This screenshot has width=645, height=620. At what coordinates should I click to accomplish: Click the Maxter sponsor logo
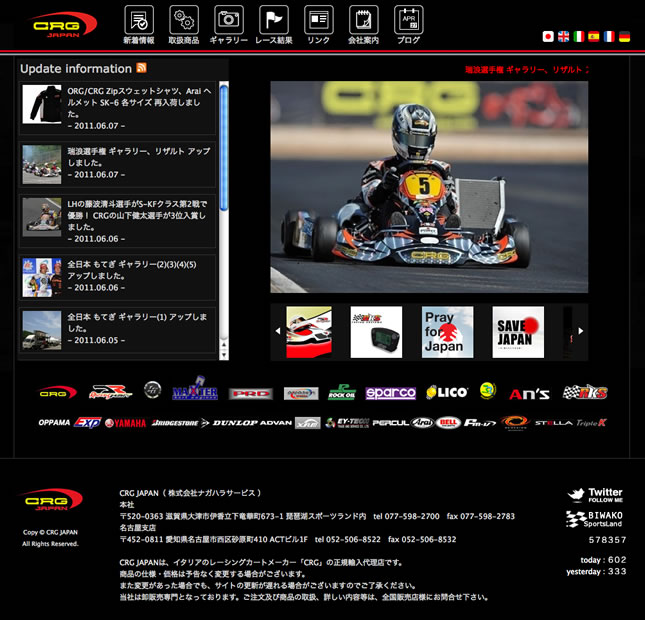tap(195, 389)
